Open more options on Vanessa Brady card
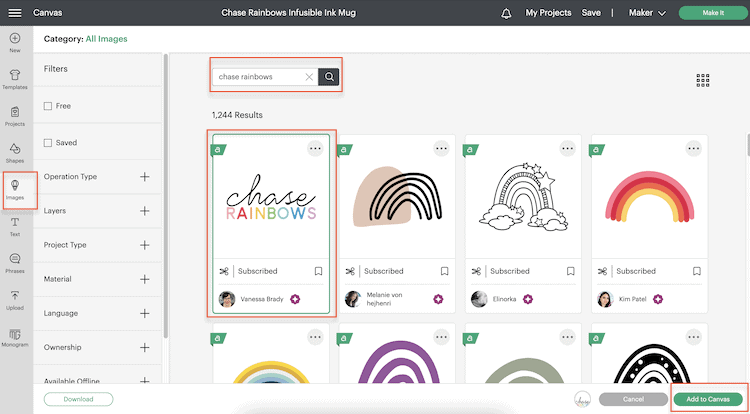The image size is (750, 414). 315,148
